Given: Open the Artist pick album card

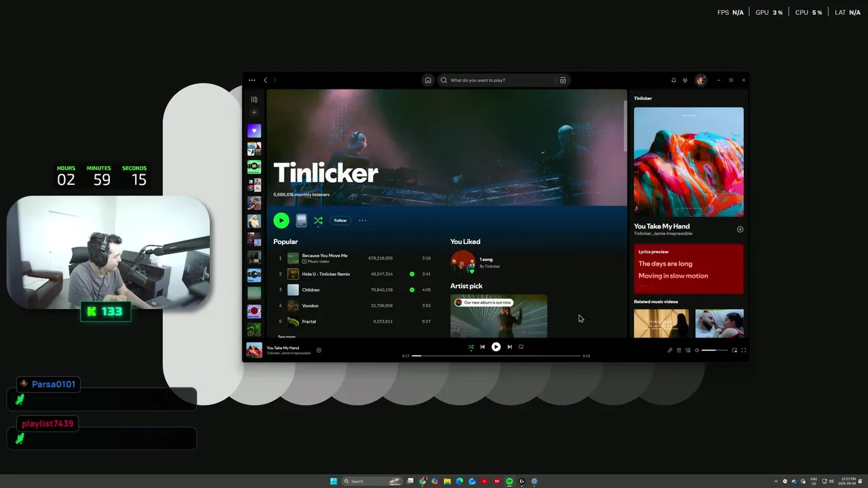Looking at the screenshot, I should point(498,316).
